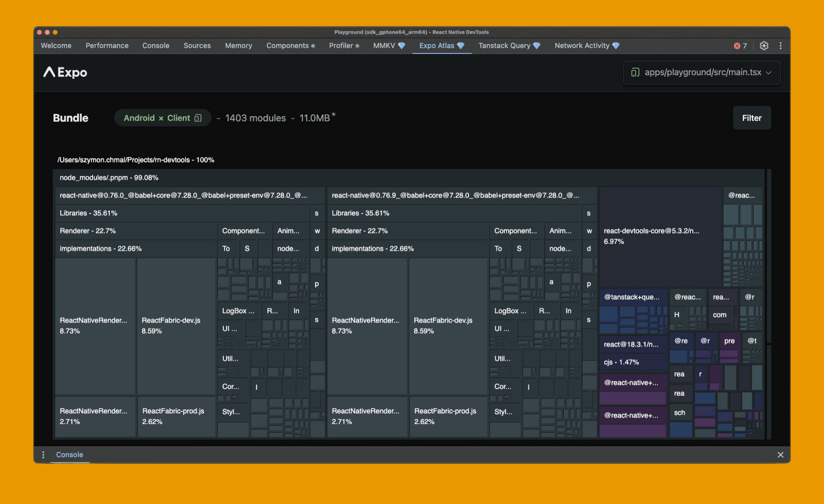Click the Expo logo
The width and height of the screenshot is (824, 504).
click(x=65, y=72)
